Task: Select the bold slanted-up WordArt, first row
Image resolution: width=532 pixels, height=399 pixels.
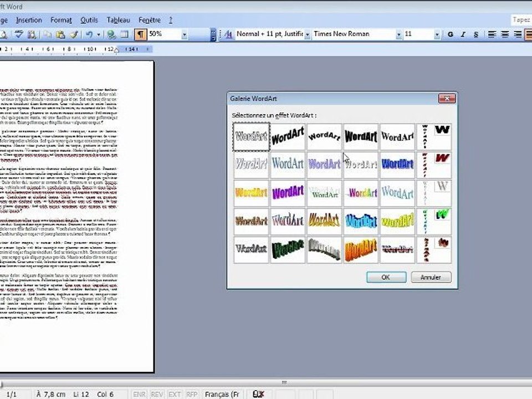Action: coord(288,137)
